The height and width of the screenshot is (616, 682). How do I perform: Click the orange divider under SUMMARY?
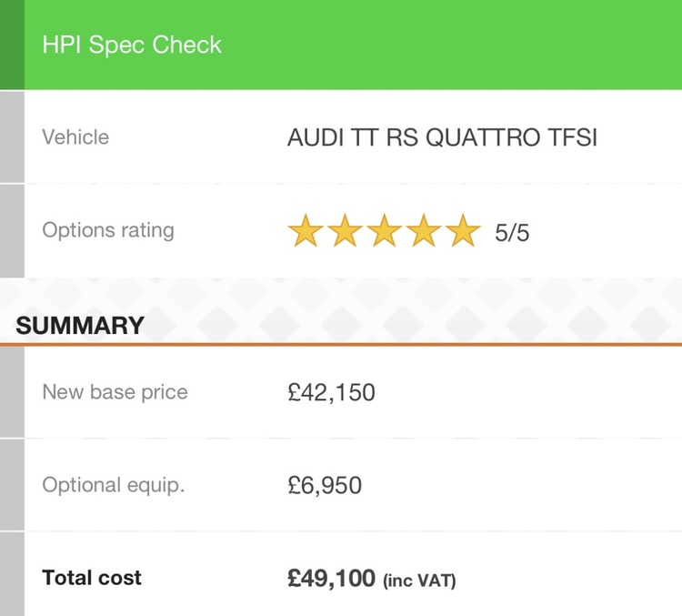click(341, 344)
